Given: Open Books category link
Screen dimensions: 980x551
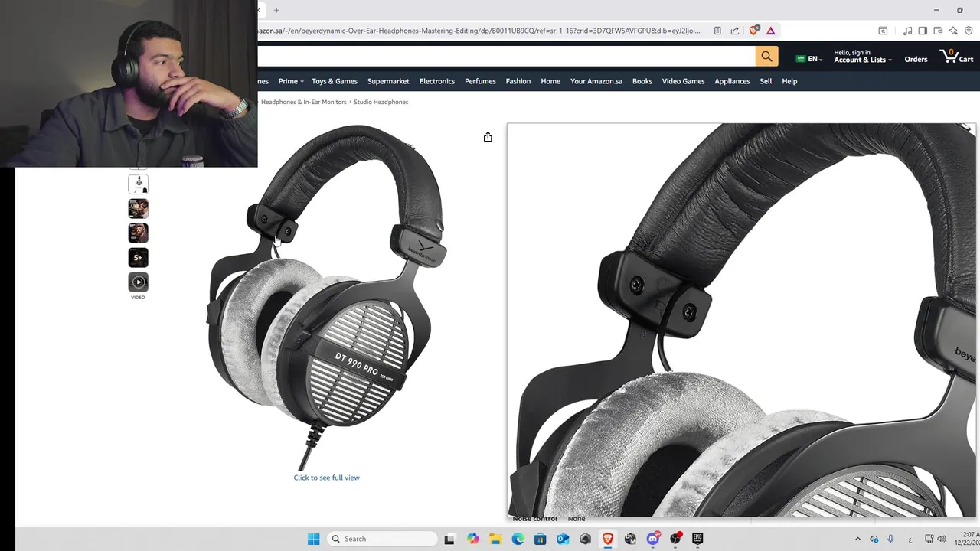Looking at the screenshot, I should pos(642,81).
